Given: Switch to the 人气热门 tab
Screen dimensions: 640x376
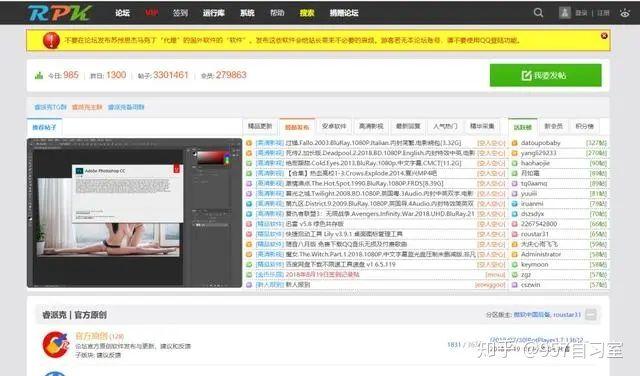Looking at the screenshot, I should (445, 126).
